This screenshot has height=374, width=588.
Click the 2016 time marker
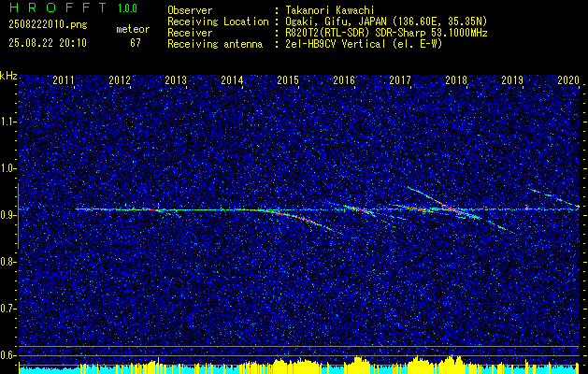[x=344, y=79]
